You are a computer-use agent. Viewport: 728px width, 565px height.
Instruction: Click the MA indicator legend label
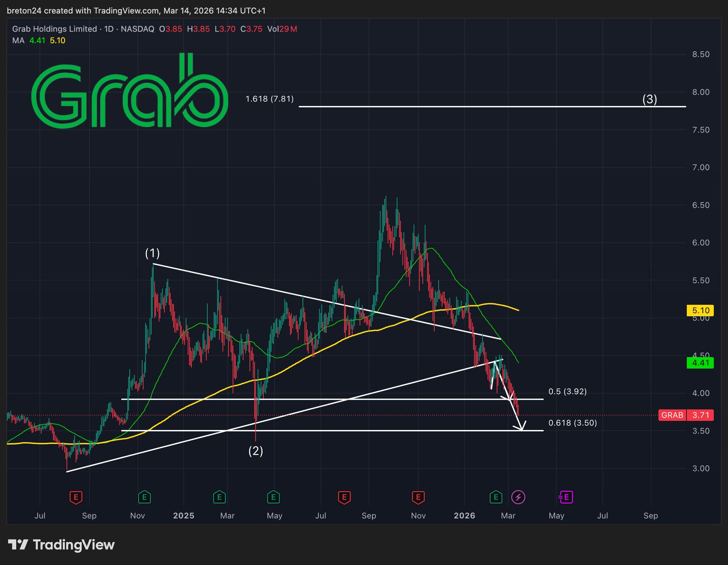coord(18,41)
